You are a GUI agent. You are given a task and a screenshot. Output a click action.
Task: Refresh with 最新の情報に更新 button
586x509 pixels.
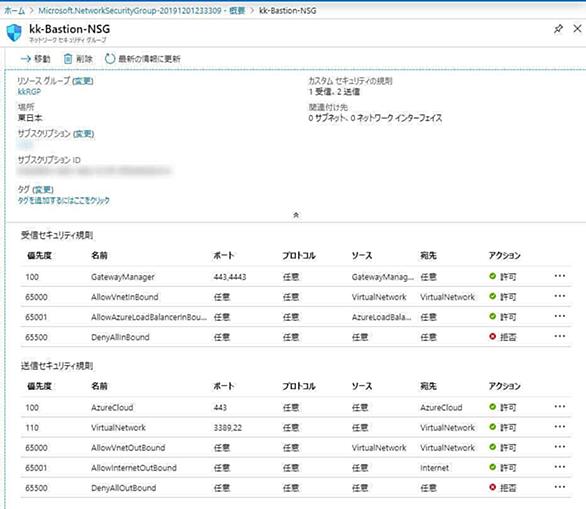tap(143, 59)
